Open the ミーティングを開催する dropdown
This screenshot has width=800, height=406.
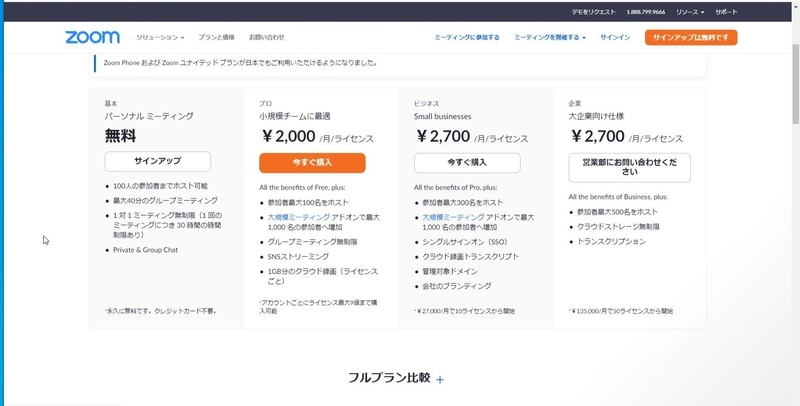(549, 37)
